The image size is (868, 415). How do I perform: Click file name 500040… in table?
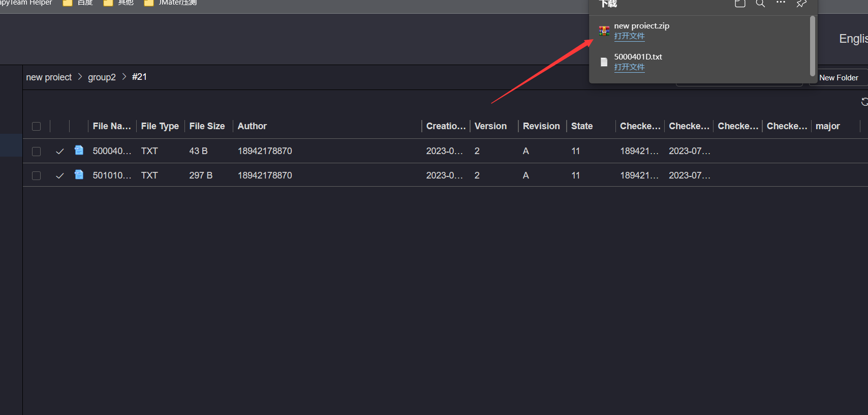coord(112,151)
